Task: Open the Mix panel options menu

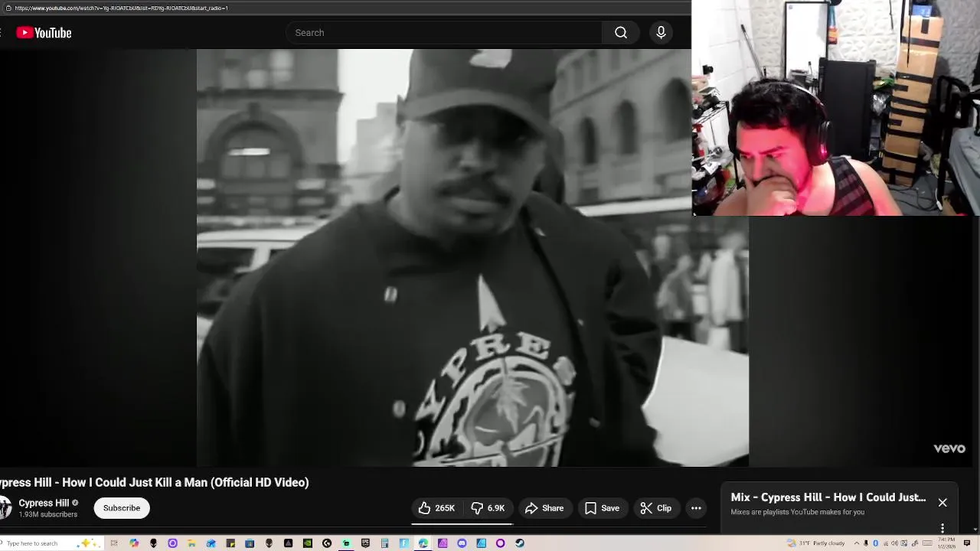Action: (x=942, y=528)
